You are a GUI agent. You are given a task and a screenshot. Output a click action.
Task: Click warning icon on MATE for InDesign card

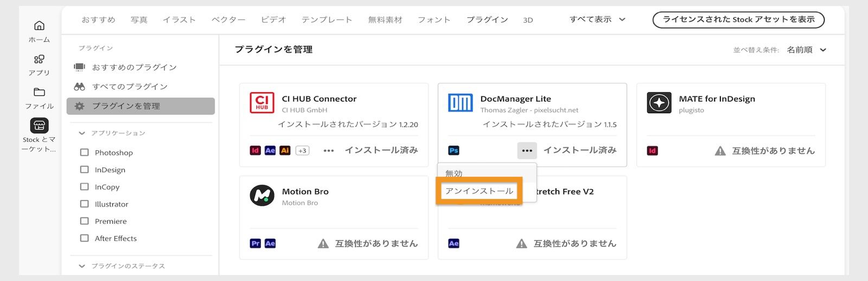720,151
